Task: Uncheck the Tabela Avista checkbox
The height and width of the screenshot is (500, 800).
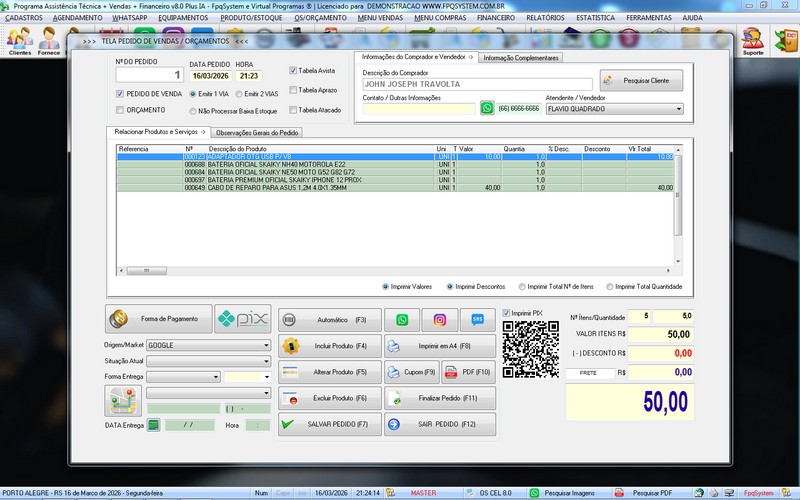Action: click(x=293, y=71)
